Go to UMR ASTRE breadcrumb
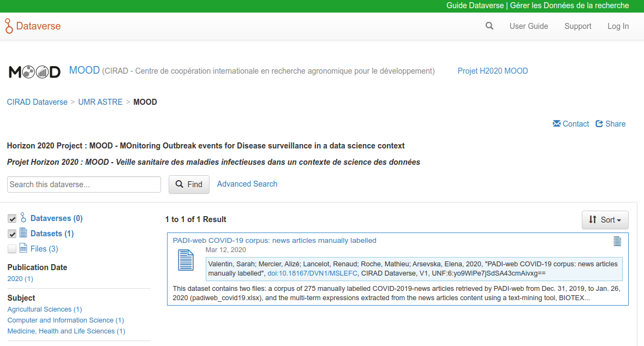 tap(100, 102)
